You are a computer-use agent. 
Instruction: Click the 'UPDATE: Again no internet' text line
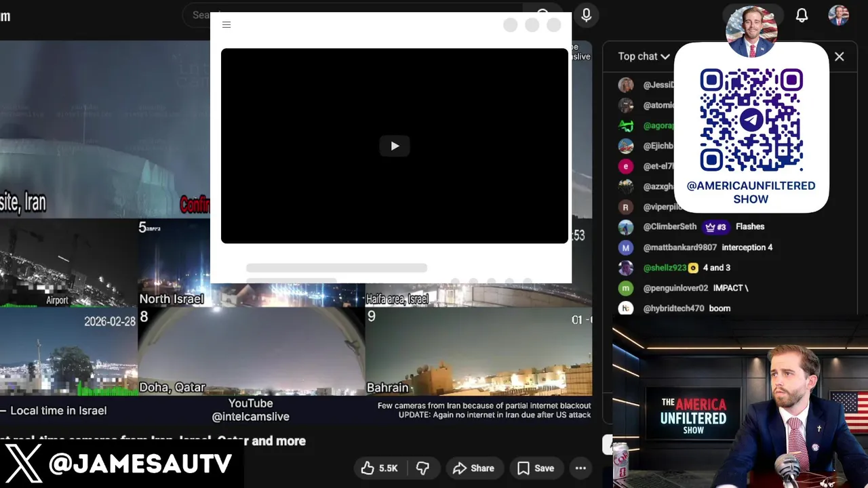(x=494, y=415)
